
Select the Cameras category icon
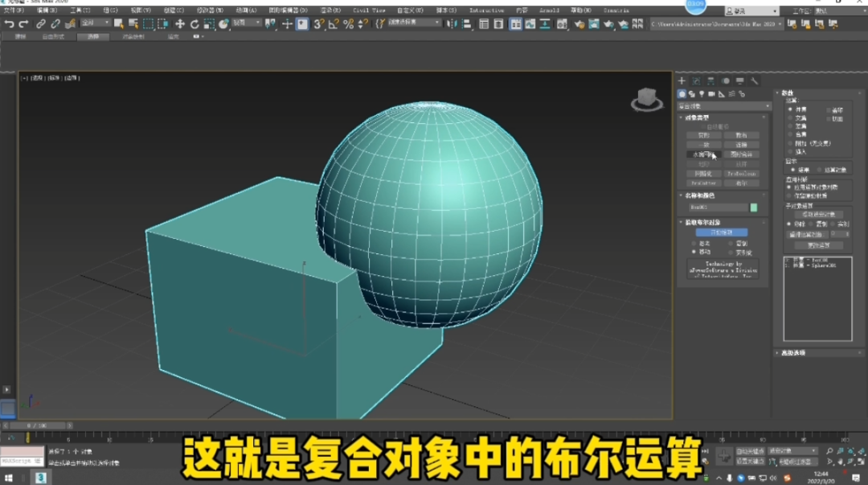tap(712, 94)
